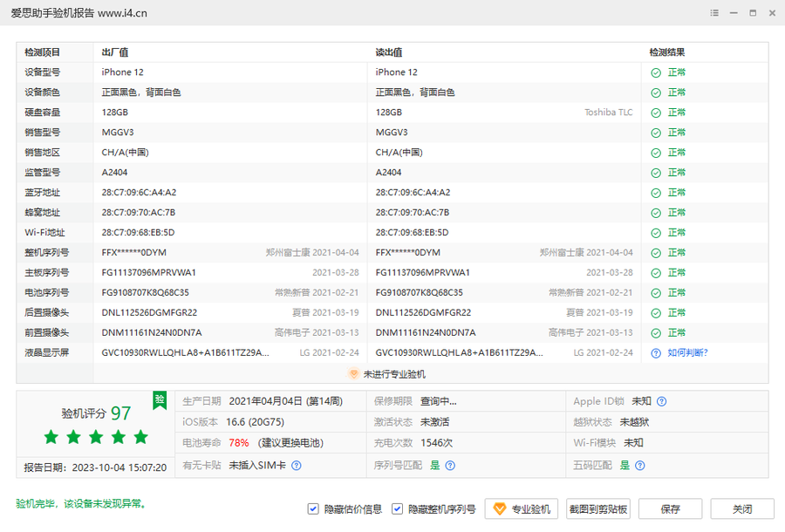Click the 检测结果 column header
The image size is (785, 532).
pyautogui.click(x=667, y=52)
